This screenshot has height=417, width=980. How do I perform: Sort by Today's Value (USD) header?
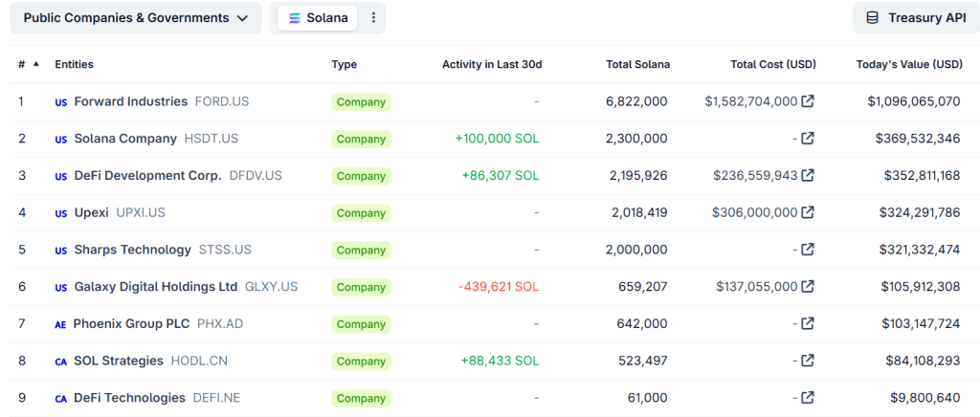[908, 64]
